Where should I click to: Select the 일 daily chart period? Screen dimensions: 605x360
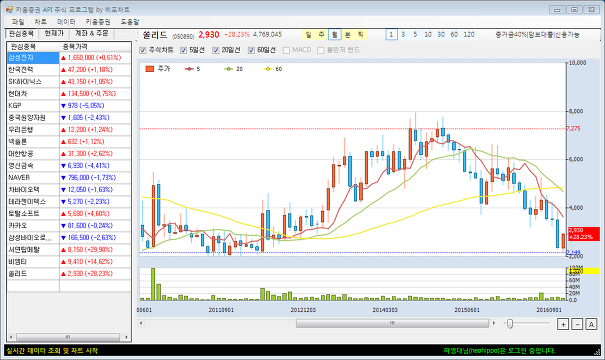pyautogui.click(x=309, y=35)
